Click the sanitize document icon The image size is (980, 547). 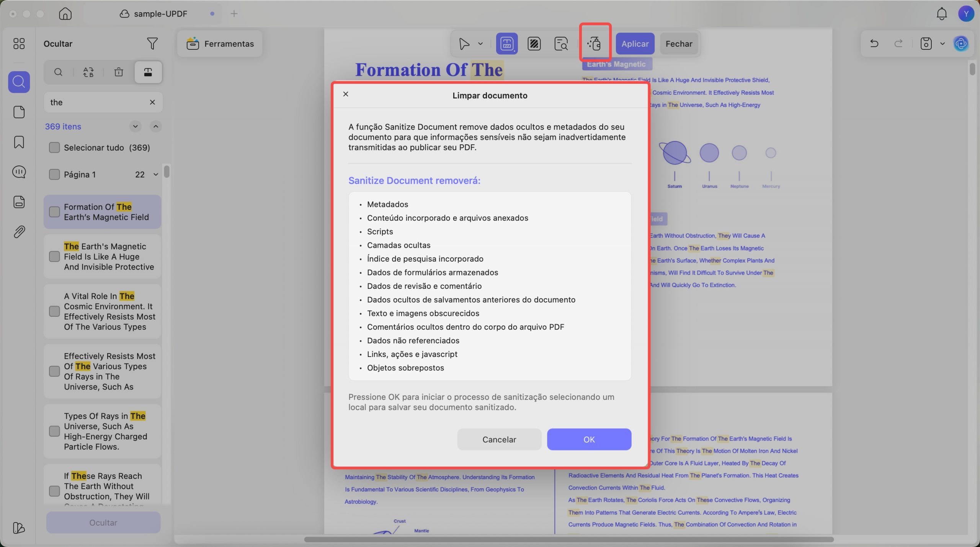click(594, 44)
